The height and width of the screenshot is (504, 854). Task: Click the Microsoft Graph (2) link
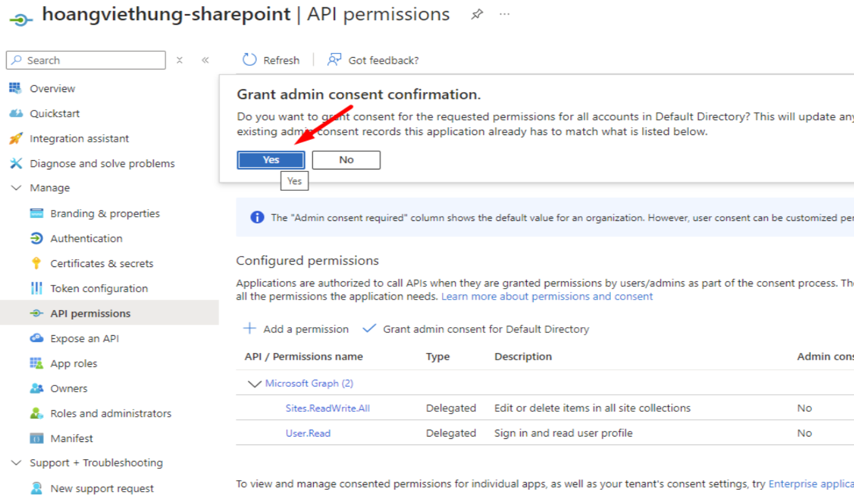pyautogui.click(x=309, y=383)
